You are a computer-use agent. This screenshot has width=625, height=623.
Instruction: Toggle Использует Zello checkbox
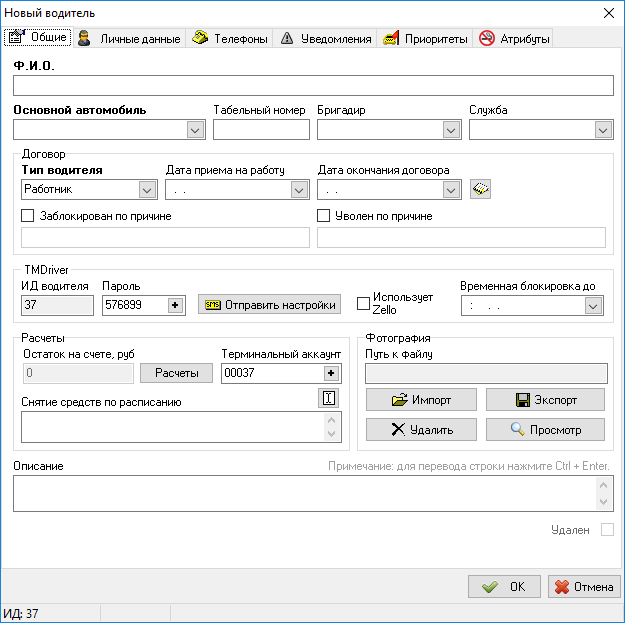tap(364, 304)
